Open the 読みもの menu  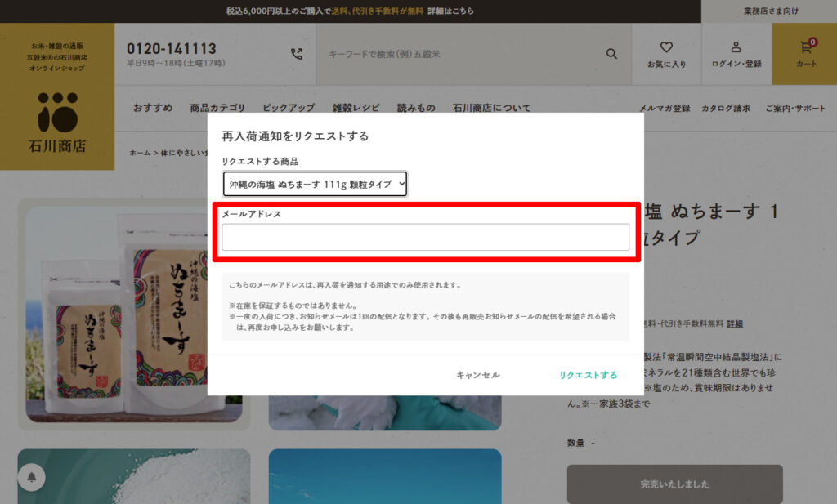point(416,108)
